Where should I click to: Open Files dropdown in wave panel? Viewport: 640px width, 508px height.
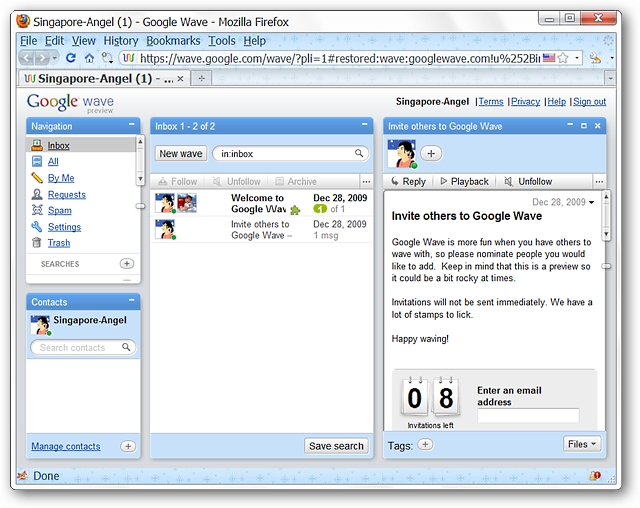[x=582, y=444]
